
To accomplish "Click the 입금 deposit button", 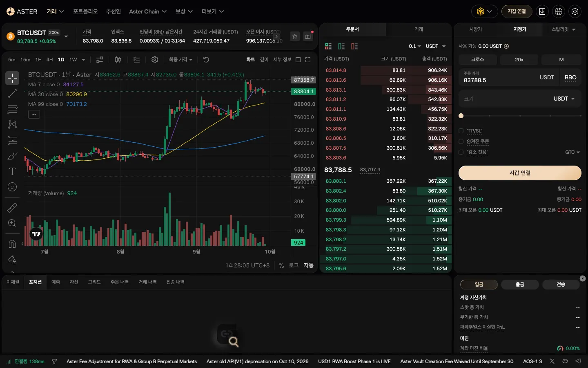I will pyautogui.click(x=479, y=285).
